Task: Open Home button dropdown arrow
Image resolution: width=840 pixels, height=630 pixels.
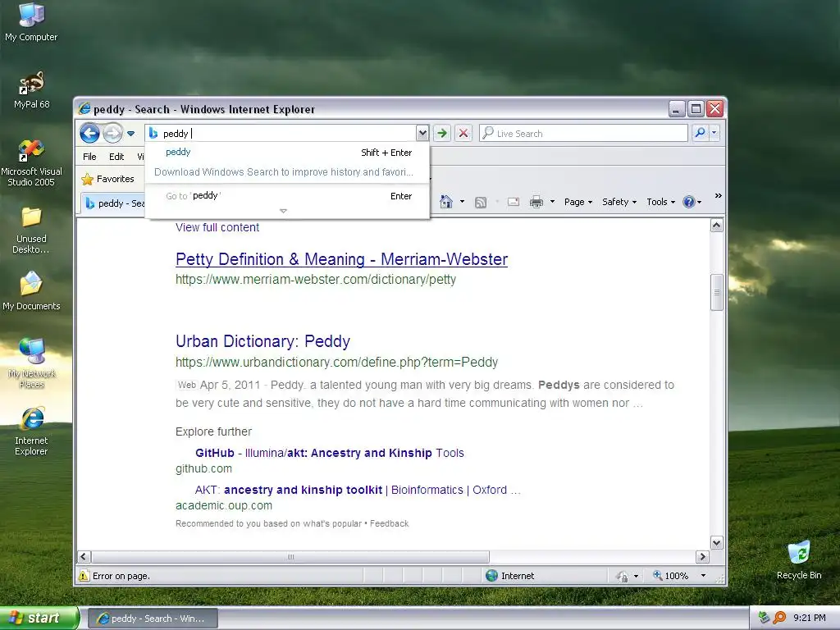Action: (x=462, y=202)
